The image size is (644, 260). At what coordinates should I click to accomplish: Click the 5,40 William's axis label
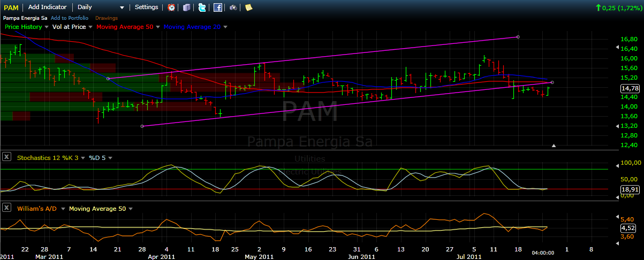627,219
